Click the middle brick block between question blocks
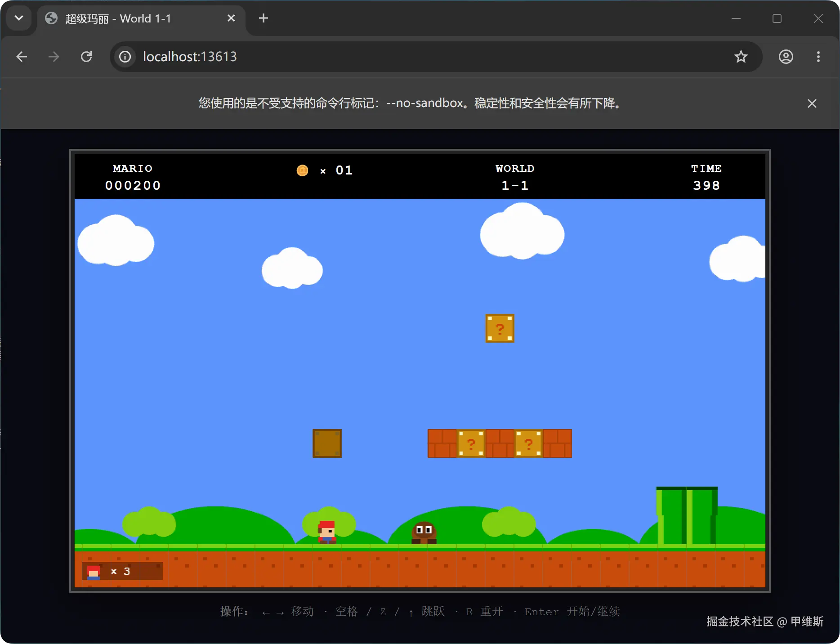840x644 pixels. coord(500,443)
